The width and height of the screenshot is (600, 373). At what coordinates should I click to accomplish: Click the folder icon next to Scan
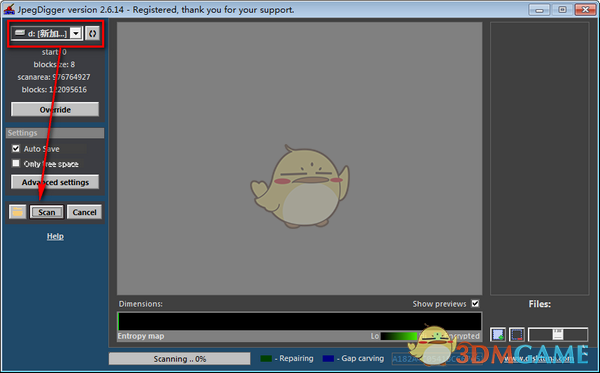click(18, 212)
